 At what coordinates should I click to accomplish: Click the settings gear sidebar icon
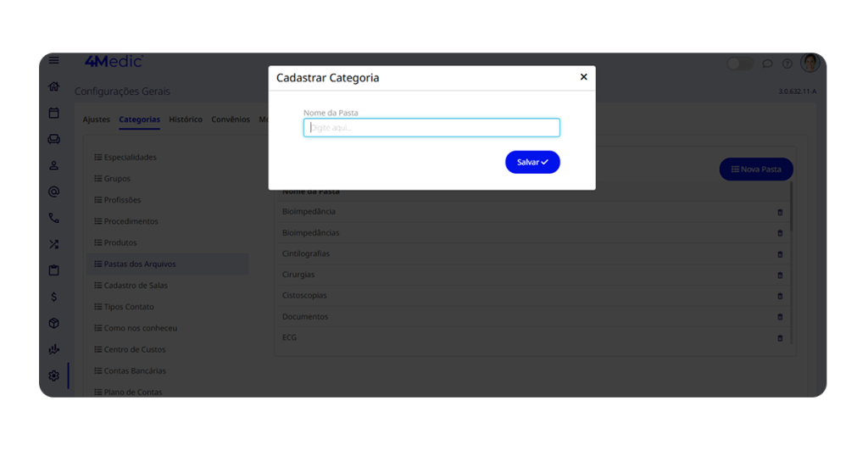(53, 375)
